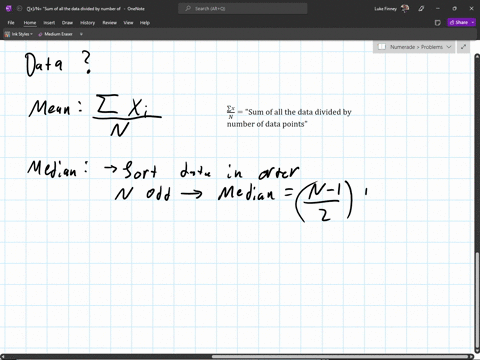Open the Ink Styles gallery icon

point(7,34)
